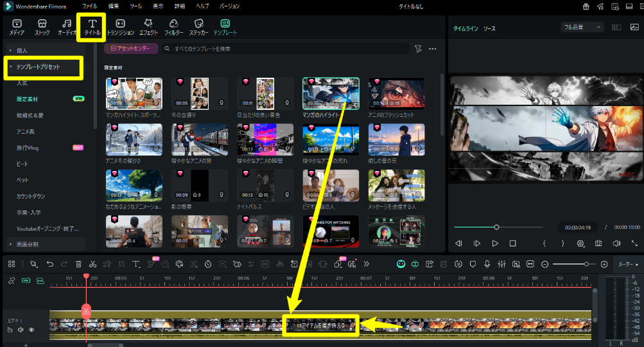Click the scissors split icon in timeline toolbar
The image size is (644, 347).
tap(93, 264)
